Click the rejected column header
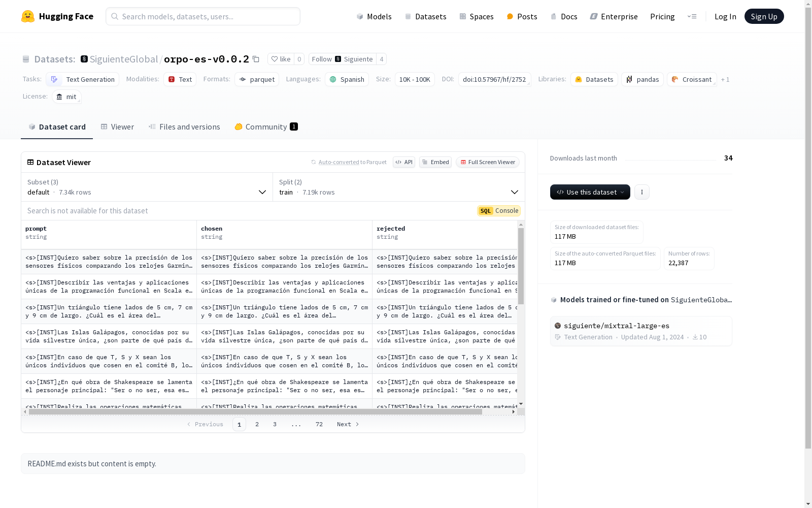 [x=445, y=234]
